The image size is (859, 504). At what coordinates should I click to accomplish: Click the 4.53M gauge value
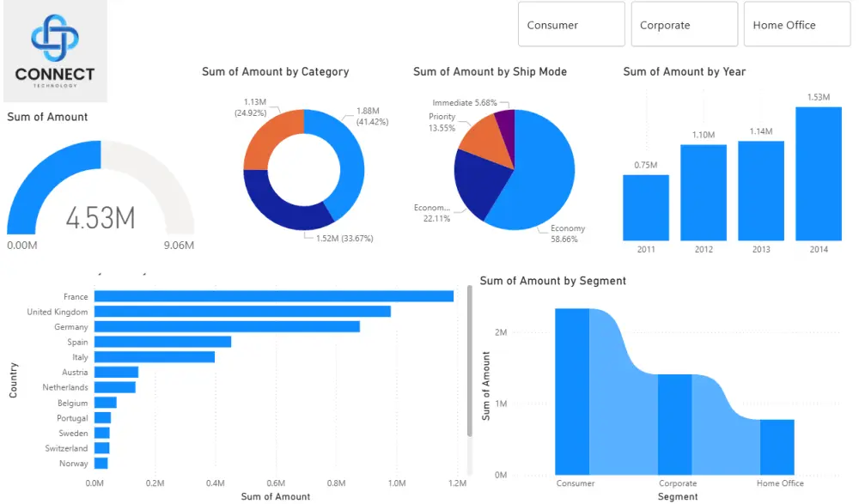pos(101,218)
